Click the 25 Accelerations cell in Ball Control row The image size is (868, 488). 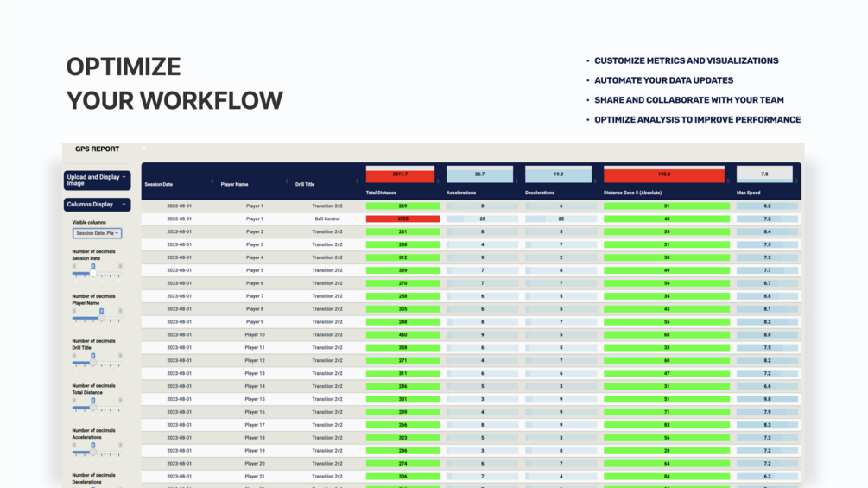(482, 219)
